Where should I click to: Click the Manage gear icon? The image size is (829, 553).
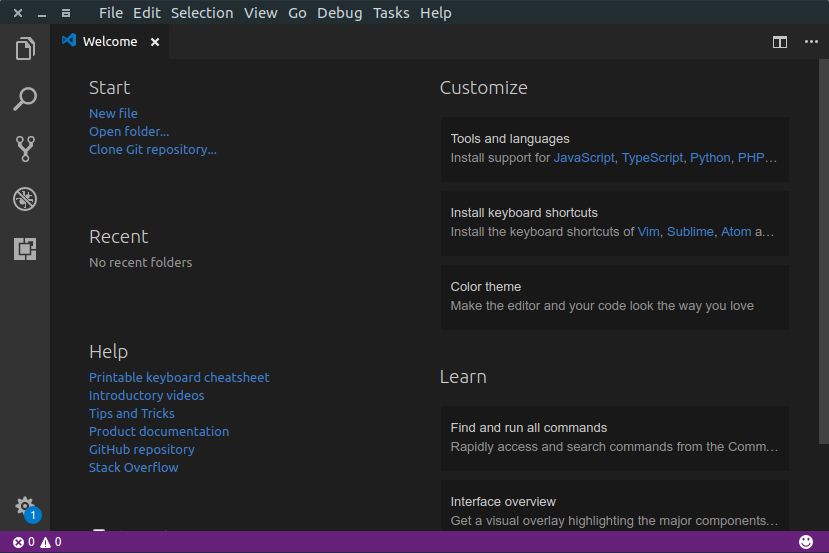25,506
